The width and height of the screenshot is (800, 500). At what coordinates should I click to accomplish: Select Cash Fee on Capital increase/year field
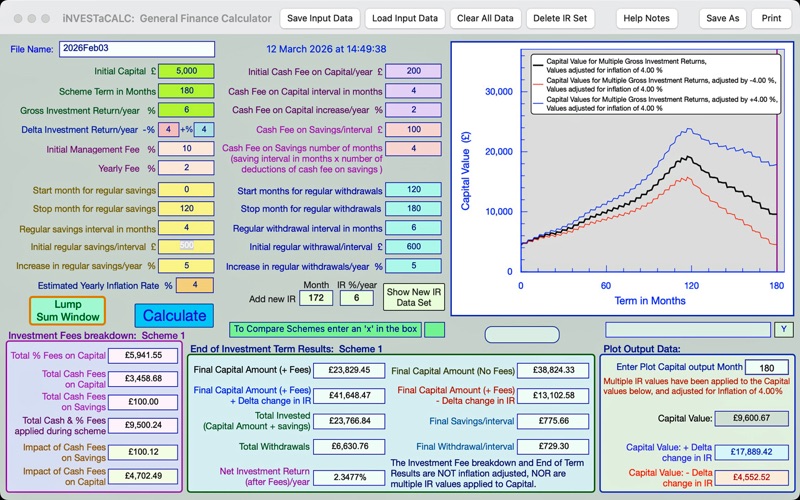pos(413,110)
